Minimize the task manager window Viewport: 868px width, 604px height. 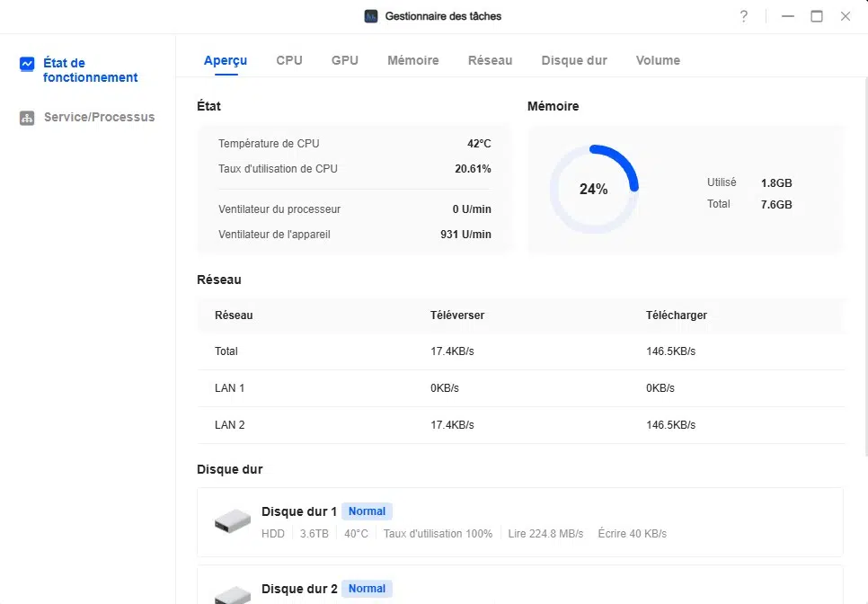tap(788, 16)
